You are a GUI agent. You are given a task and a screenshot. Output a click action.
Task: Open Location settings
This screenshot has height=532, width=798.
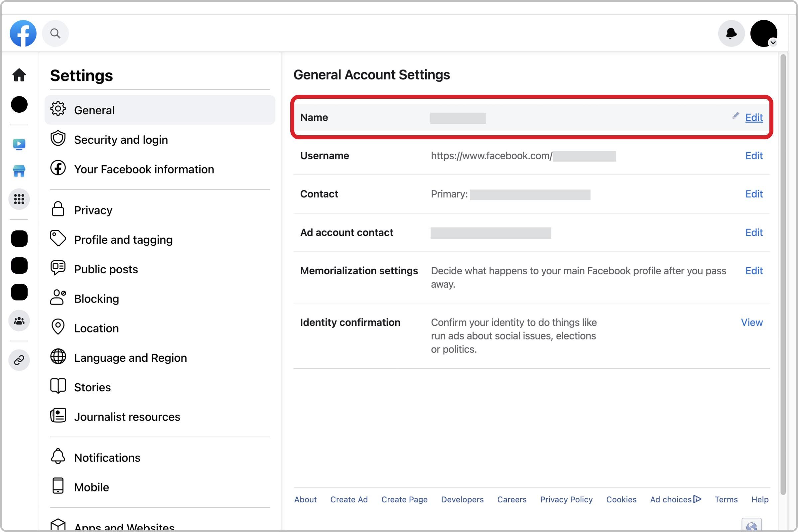(x=160, y=328)
